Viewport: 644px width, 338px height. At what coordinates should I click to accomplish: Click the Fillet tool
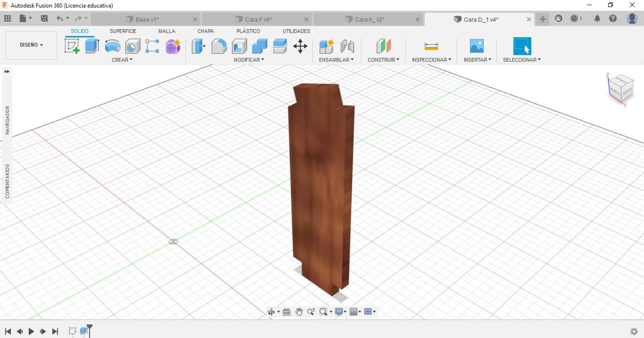219,46
